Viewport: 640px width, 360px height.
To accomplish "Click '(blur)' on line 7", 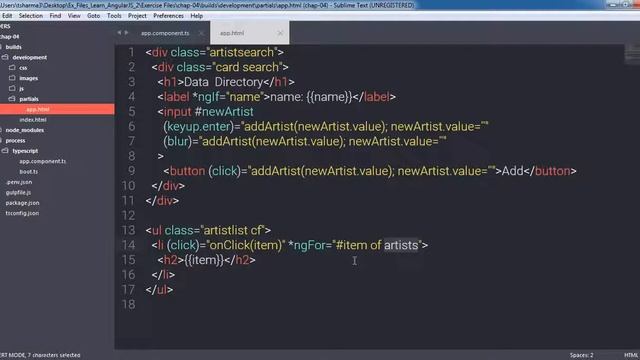I will (x=178, y=142).
